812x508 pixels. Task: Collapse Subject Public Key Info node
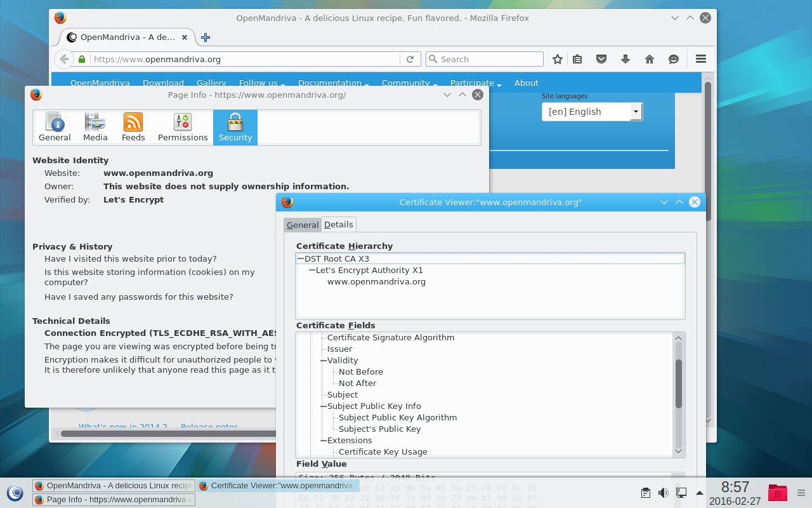pyautogui.click(x=324, y=406)
